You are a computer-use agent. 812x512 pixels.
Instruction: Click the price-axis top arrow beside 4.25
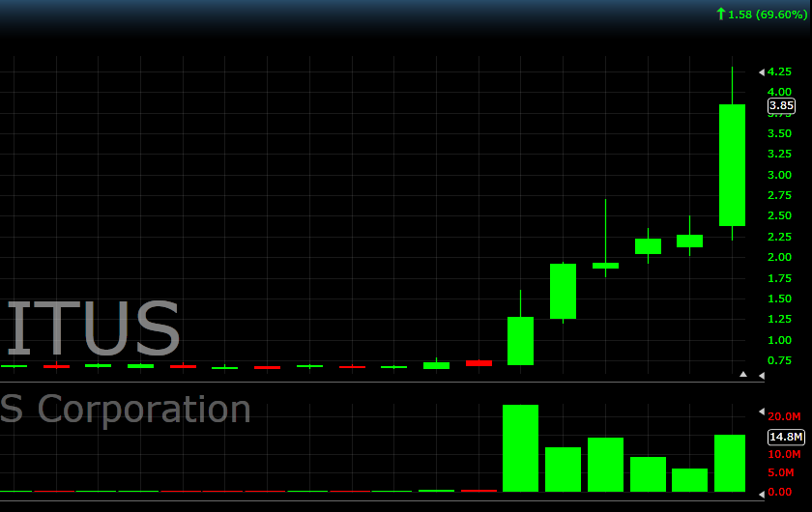coord(762,72)
